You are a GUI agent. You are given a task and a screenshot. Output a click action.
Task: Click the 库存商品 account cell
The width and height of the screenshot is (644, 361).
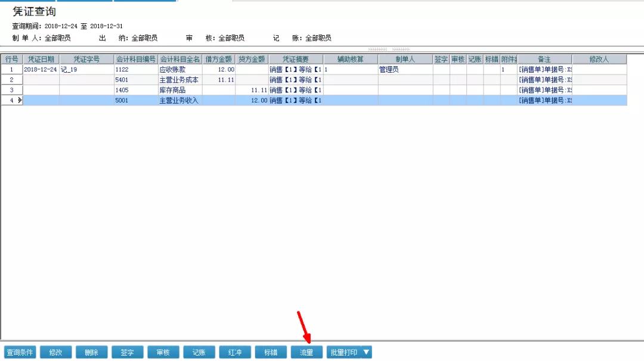coord(179,90)
